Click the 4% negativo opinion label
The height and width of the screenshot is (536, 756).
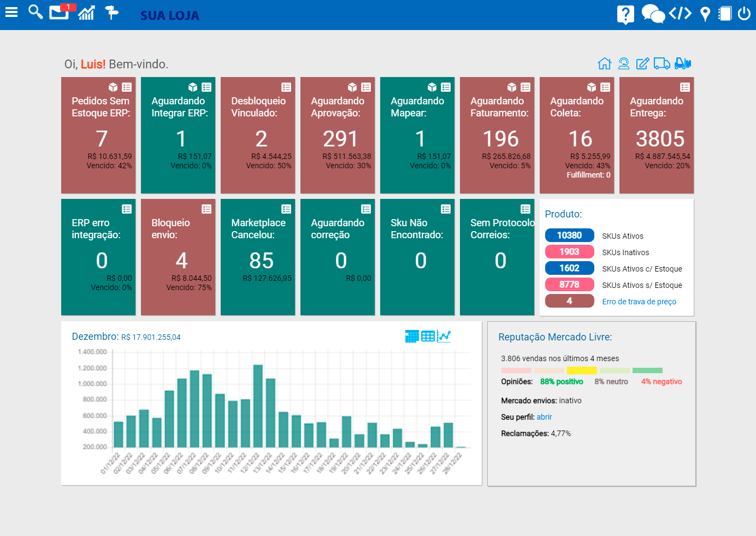pos(661,382)
